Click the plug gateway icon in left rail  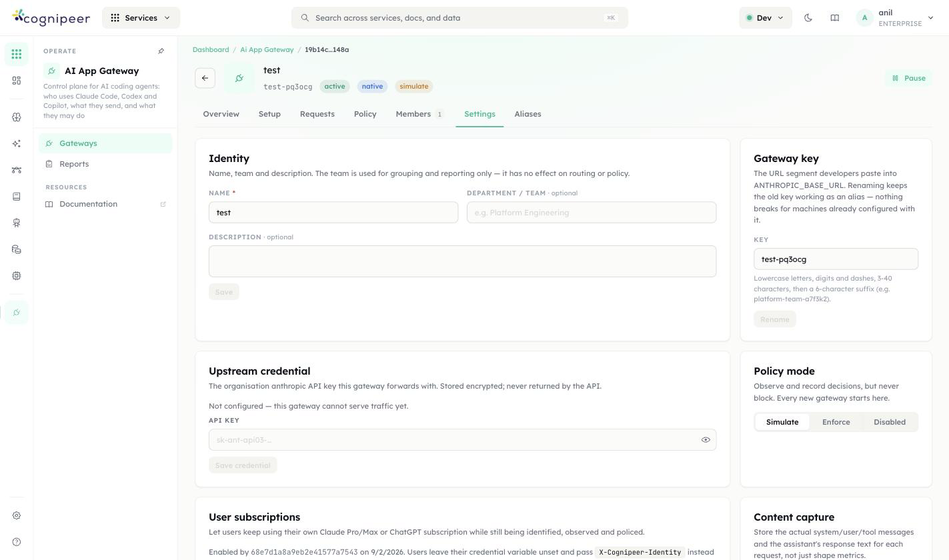click(x=17, y=312)
